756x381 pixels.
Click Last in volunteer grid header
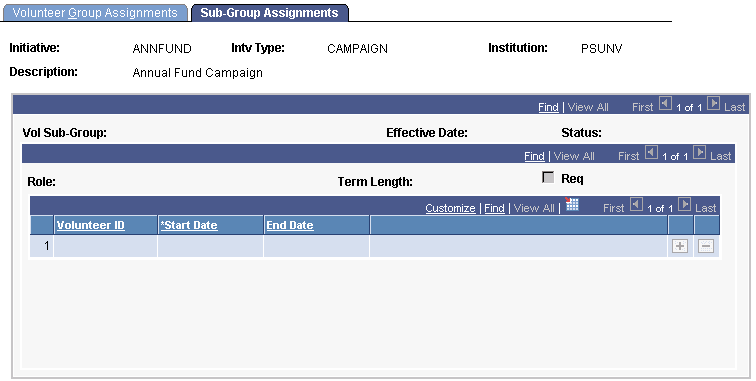click(705, 208)
